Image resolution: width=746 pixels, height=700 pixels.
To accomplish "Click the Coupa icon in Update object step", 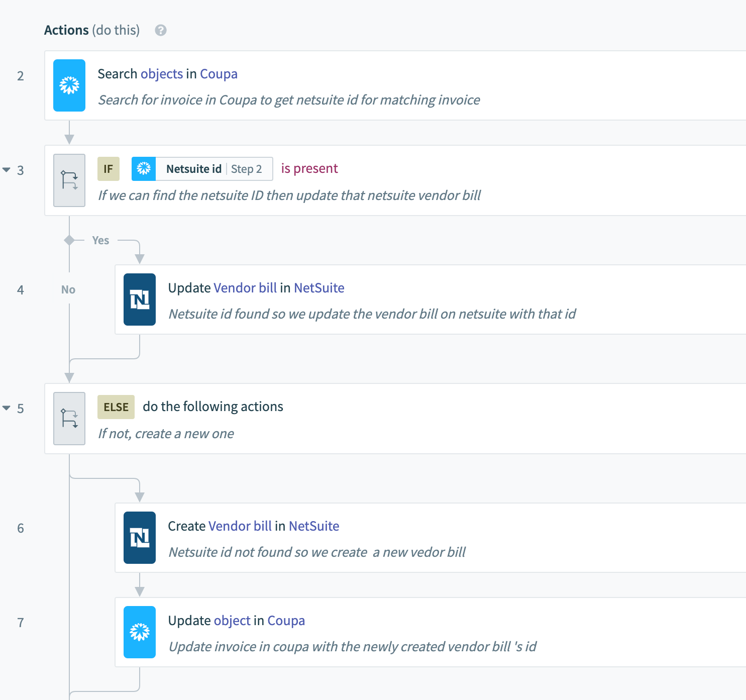I will point(140,632).
